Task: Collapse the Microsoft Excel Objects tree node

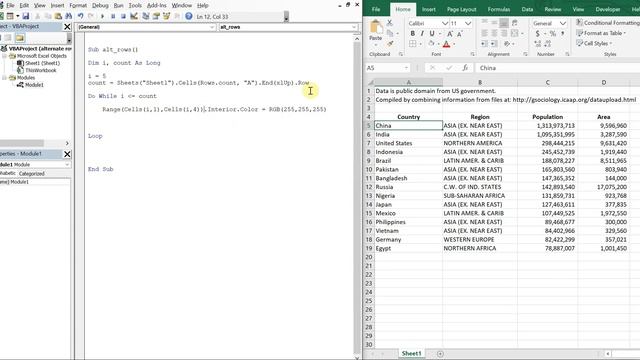Action: pos(4,56)
